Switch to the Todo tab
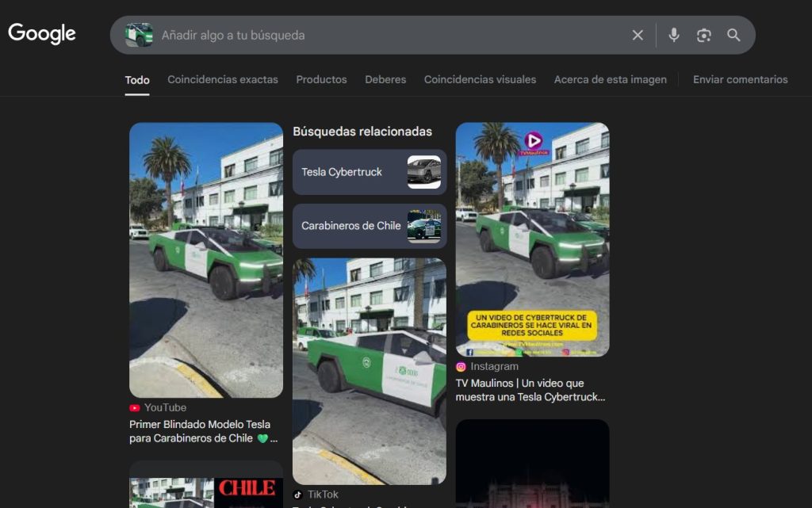 point(137,80)
